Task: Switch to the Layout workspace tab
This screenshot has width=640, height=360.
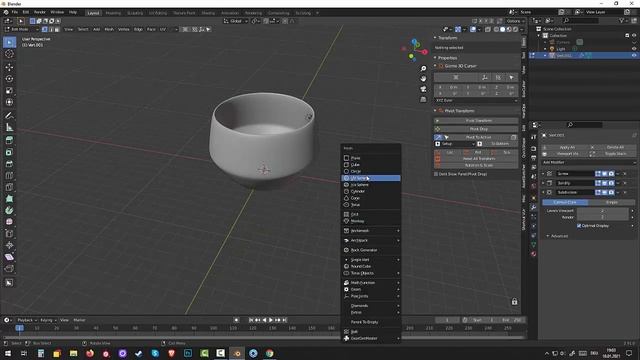Action: coord(93,13)
